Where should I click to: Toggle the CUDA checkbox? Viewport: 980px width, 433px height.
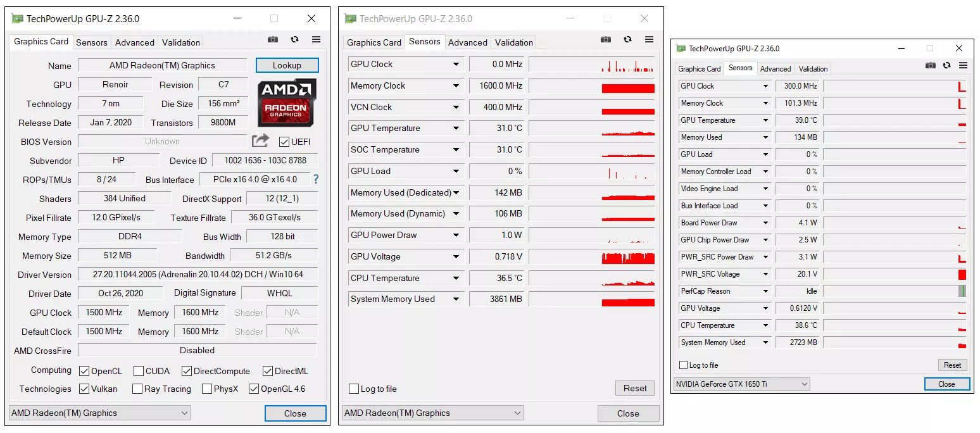click(x=137, y=371)
